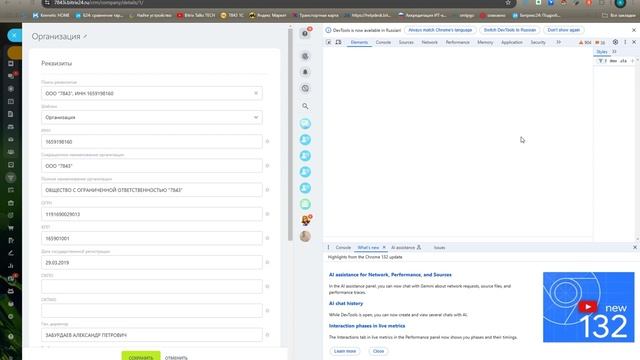Open Bitrix24 notifications bell icon
This screenshot has width=640, height=360.
pos(305,72)
